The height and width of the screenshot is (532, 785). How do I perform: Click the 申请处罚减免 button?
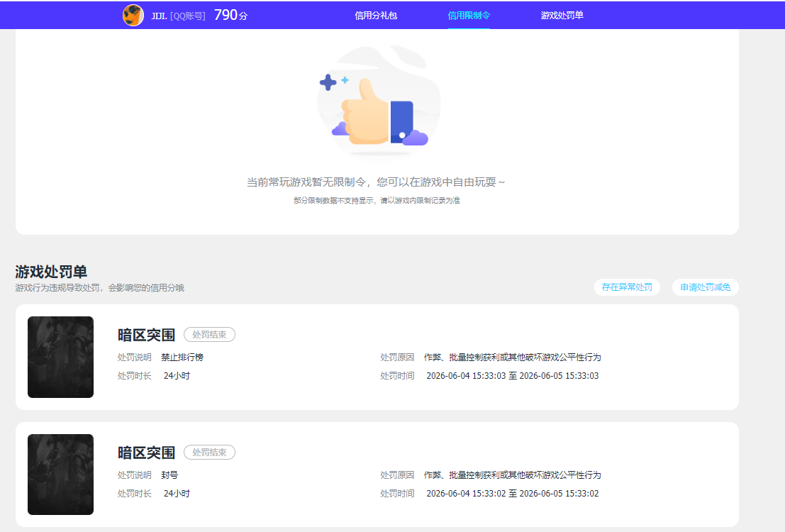point(706,287)
